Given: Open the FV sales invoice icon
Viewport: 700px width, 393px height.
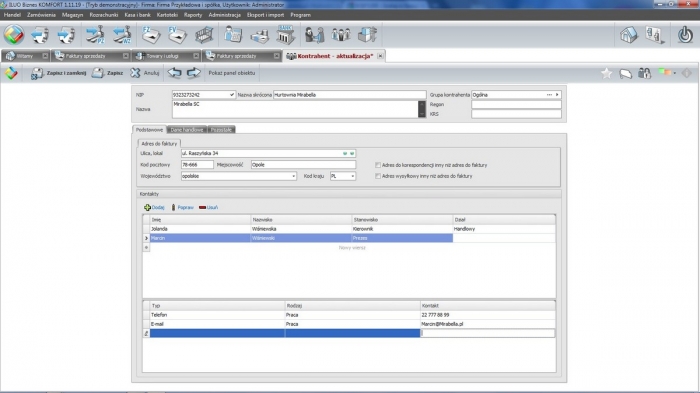Looking at the screenshot, I should (177, 35).
